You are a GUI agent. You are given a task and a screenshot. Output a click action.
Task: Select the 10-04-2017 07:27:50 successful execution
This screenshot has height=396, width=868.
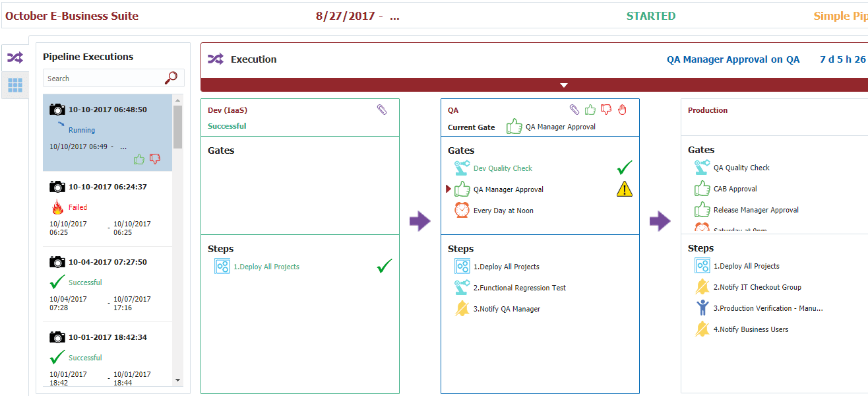coord(108,284)
